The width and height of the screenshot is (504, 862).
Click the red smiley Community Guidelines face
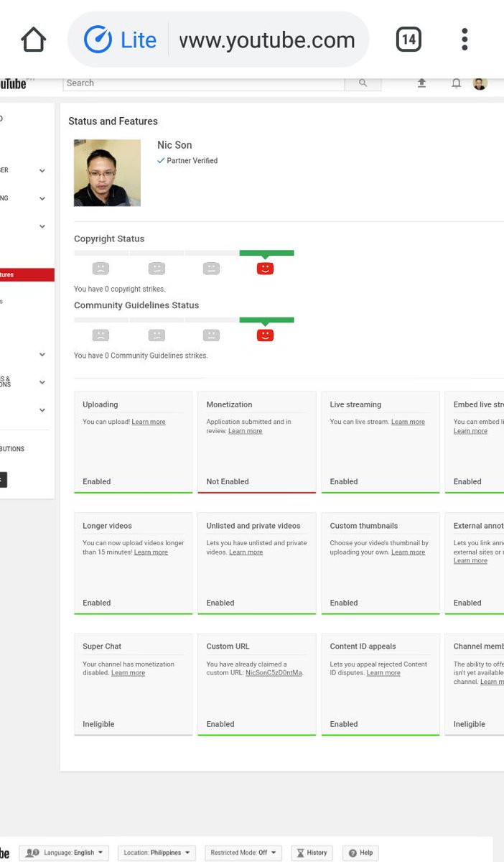[x=265, y=335]
